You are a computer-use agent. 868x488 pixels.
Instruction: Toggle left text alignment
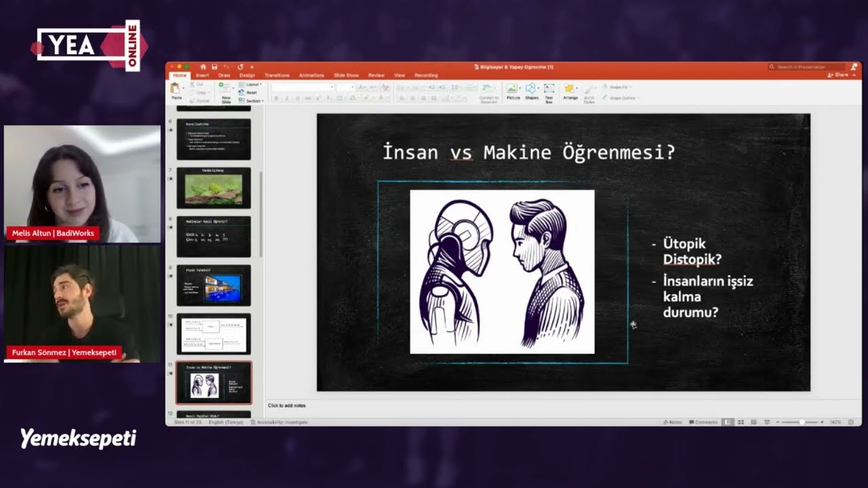401,98
